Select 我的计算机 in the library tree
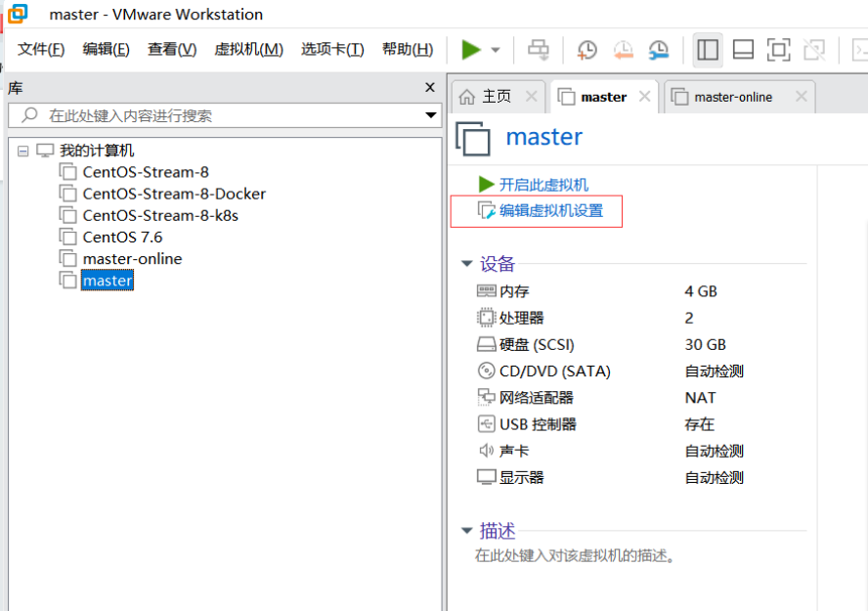The width and height of the screenshot is (868, 611). (x=97, y=151)
